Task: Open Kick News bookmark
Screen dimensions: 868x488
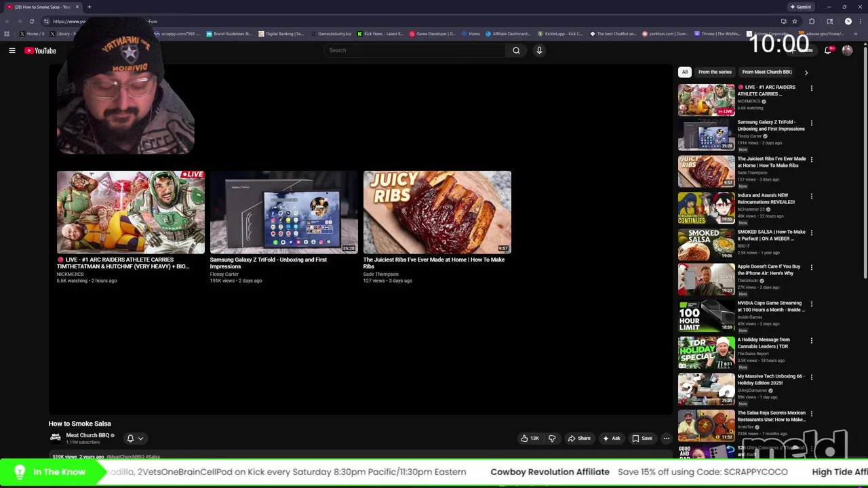Action: (380, 33)
